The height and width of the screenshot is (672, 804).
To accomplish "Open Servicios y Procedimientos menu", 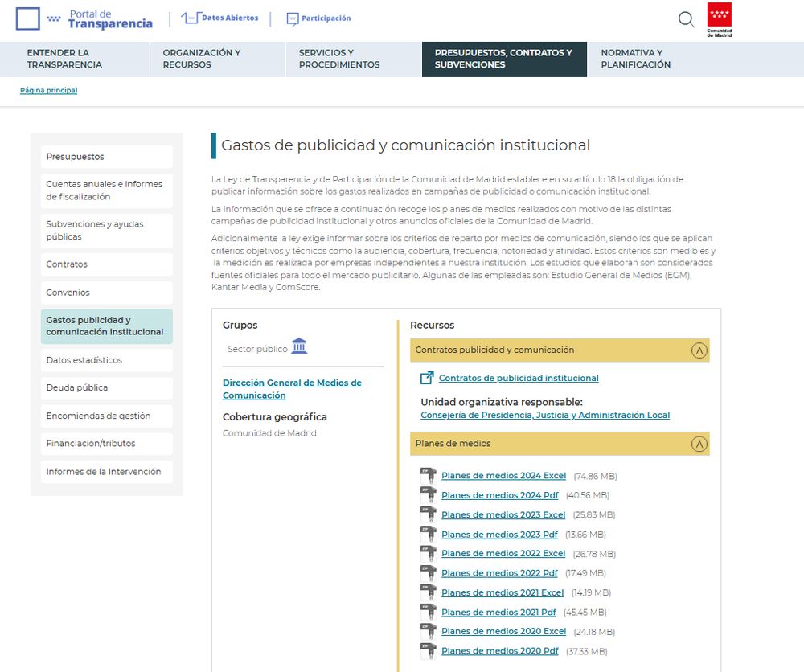I will click(354, 59).
